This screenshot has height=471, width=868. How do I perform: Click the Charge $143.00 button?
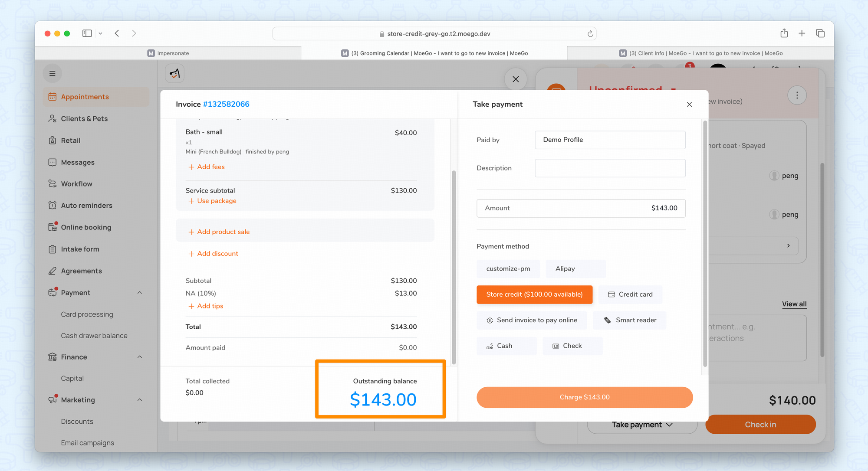(x=584, y=397)
